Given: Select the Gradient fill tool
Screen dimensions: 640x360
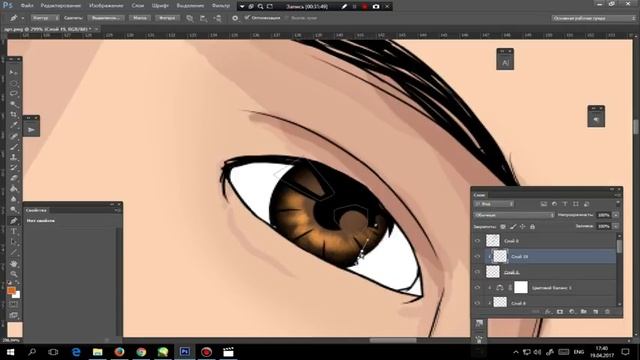Looking at the screenshot, I should [13, 189].
